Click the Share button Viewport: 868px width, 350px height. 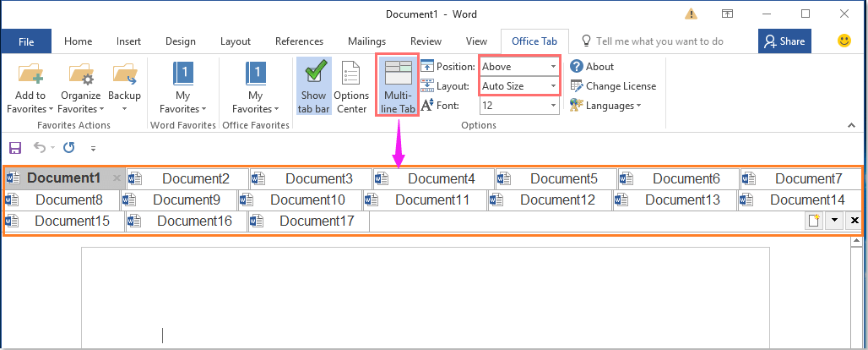[784, 41]
